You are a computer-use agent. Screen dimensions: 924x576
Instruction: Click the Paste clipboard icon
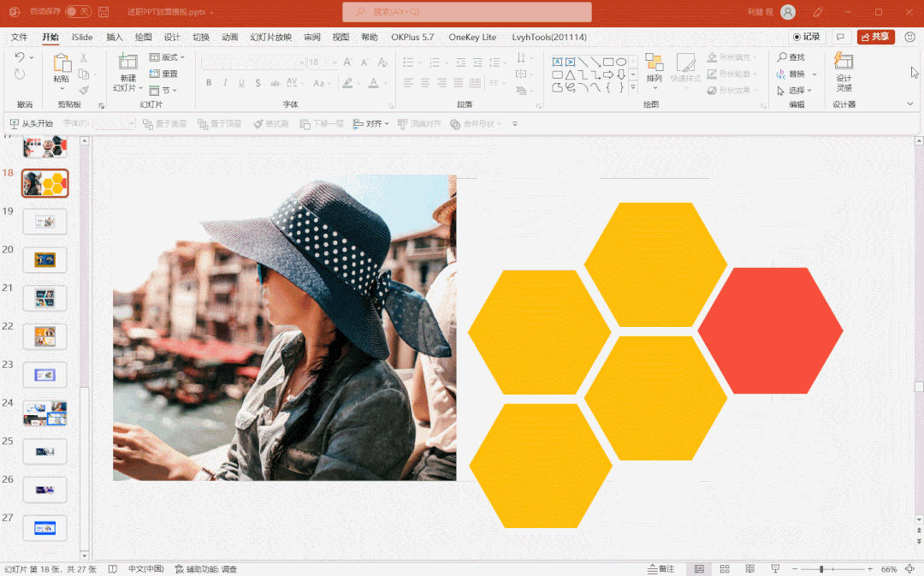coord(62,63)
